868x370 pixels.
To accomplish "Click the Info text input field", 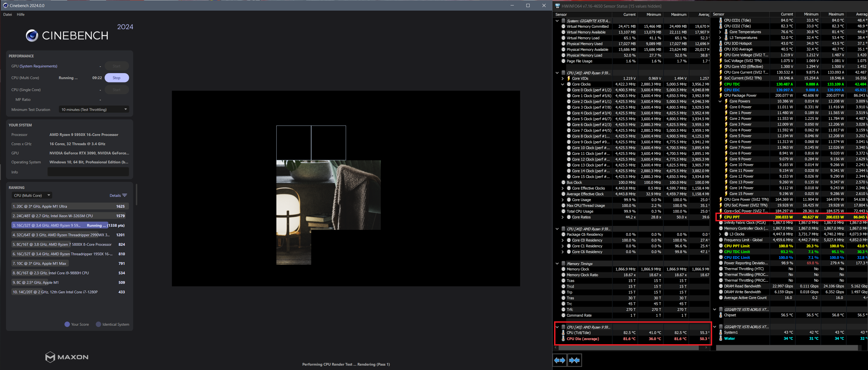I will [88, 172].
